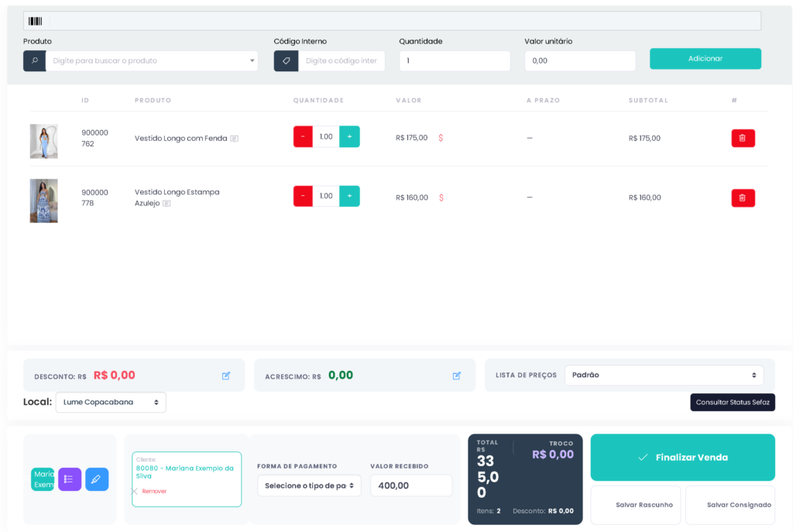Click the product name Vestido Longo com Fenda
This screenshot has height=532, width=793.
pos(181,139)
